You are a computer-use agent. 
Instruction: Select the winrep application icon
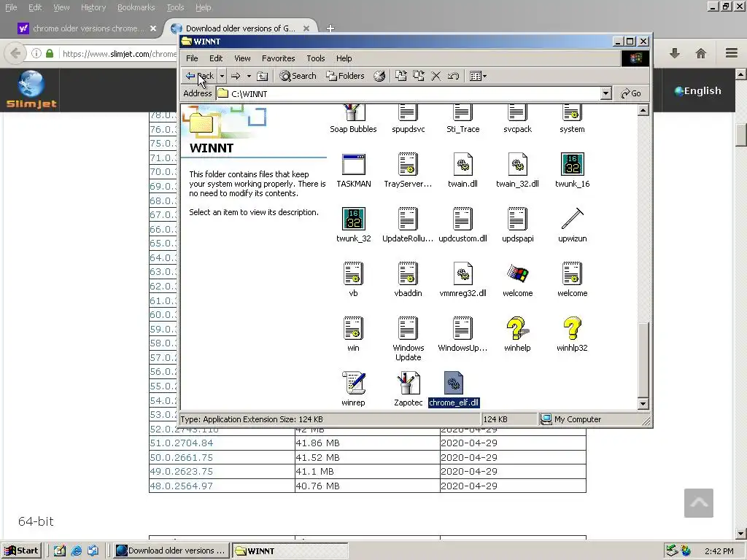354,389
